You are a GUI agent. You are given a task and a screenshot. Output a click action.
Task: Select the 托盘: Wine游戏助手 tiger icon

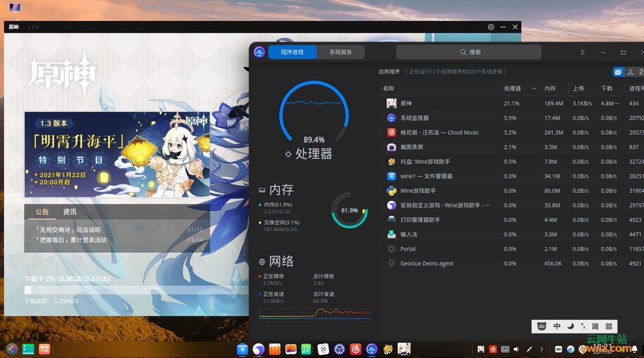(x=392, y=161)
